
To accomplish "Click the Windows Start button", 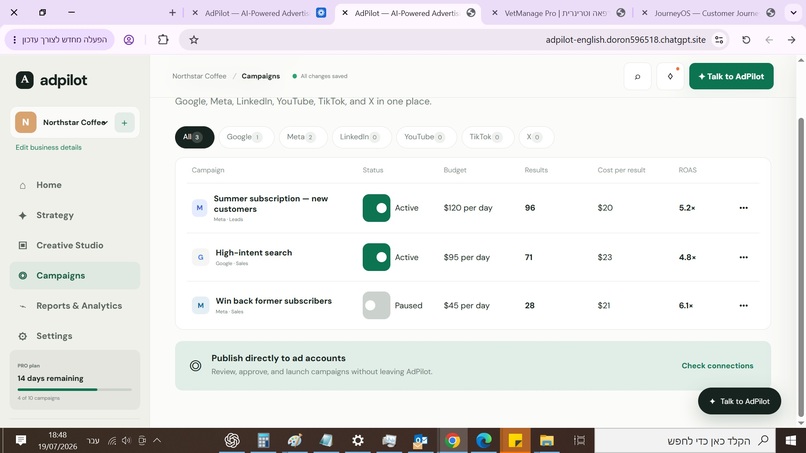I will coord(791,441).
